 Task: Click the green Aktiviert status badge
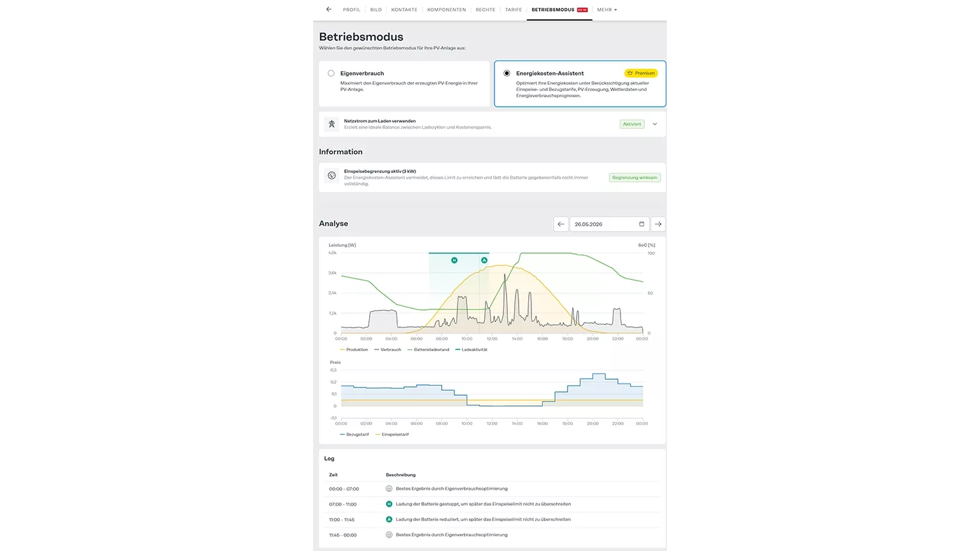(632, 124)
